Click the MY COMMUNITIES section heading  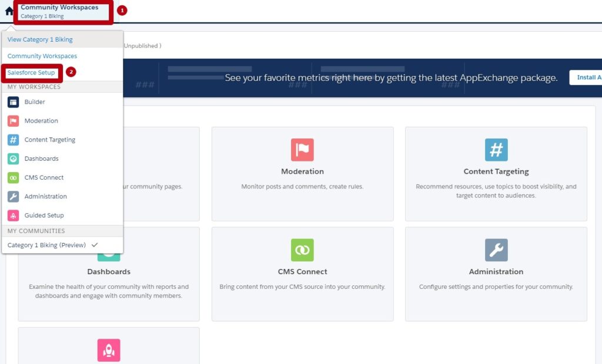click(x=36, y=231)
